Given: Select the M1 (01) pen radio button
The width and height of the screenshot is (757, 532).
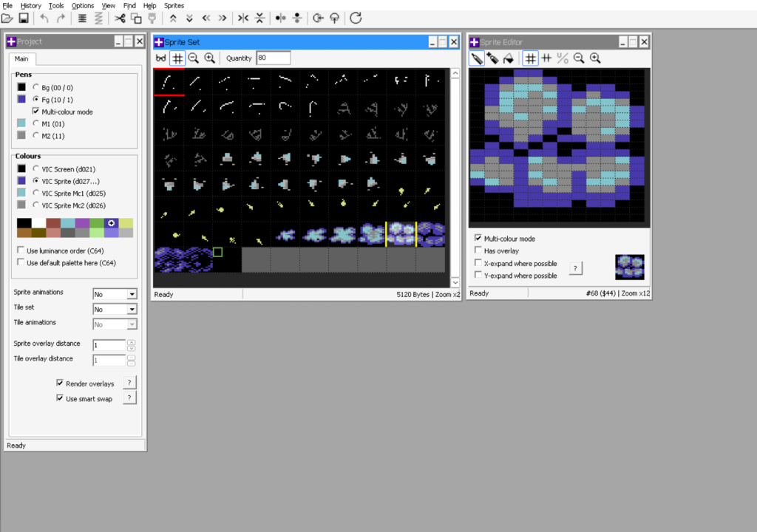Looking at the screenshot, I should [35, 123].
